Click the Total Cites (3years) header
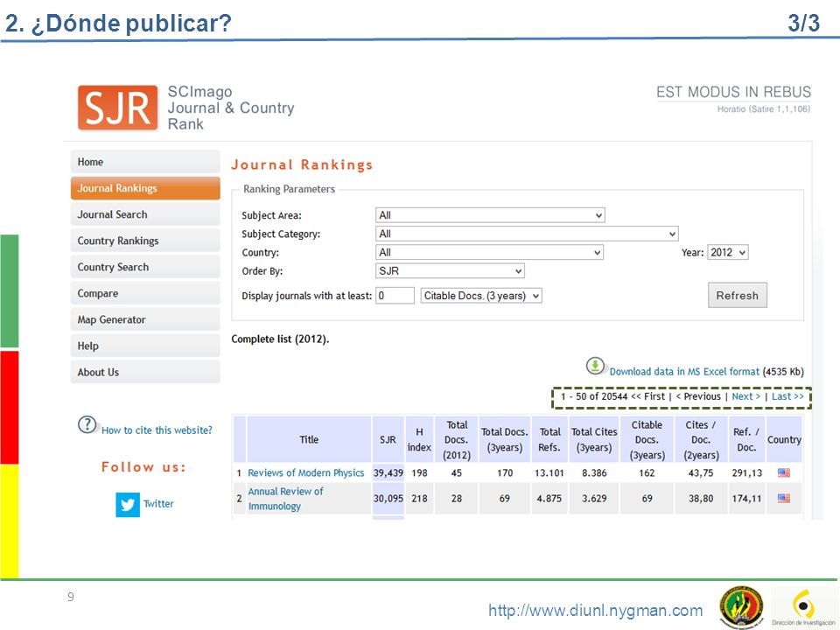840x630 pixels. click(x=594, y=439)
